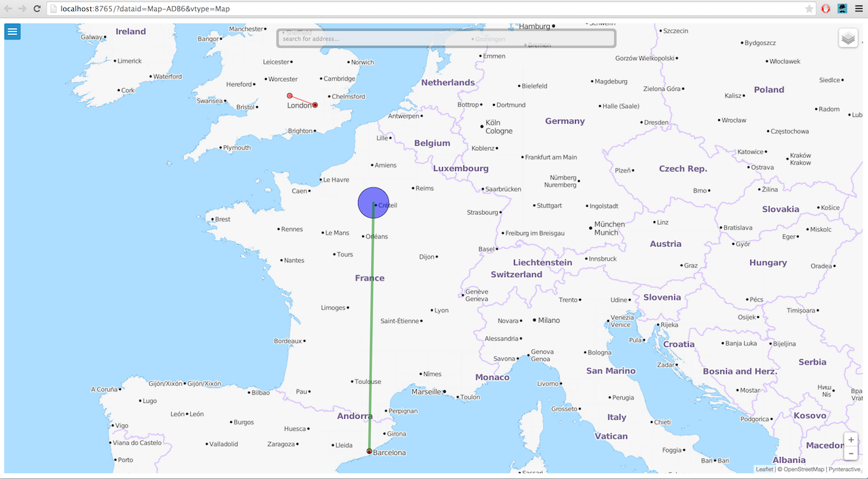Open the browser hamburger menu
Image resolution: width=868 pixels, height=479 pixels.
click(x=860, y=8)
